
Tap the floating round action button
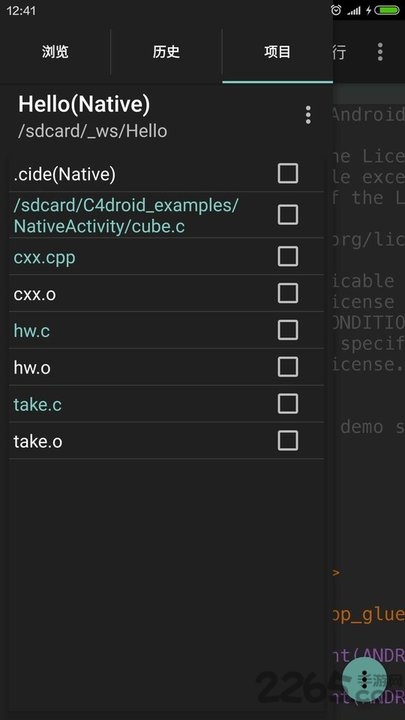click(x=365, y=679)
